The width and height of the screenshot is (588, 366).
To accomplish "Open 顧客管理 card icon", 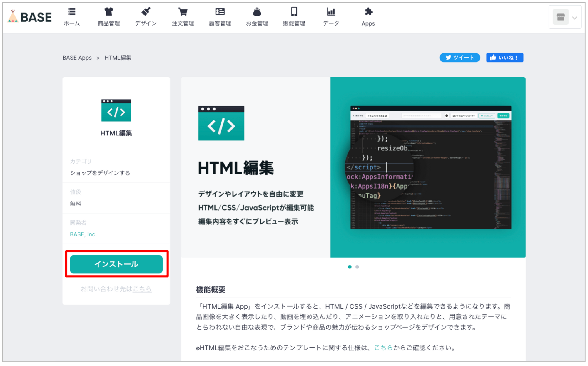I will 220,11.
